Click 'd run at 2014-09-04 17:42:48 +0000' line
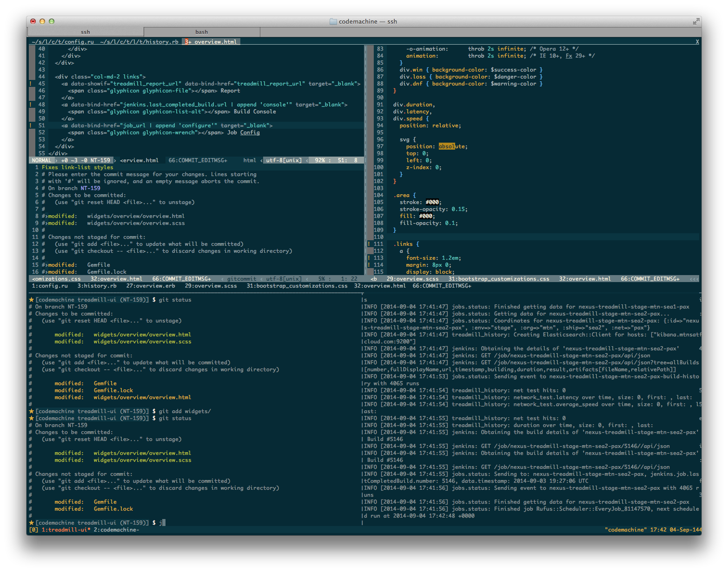The height and width of the screenshot is (572, 728). click(x=419, y=516)
